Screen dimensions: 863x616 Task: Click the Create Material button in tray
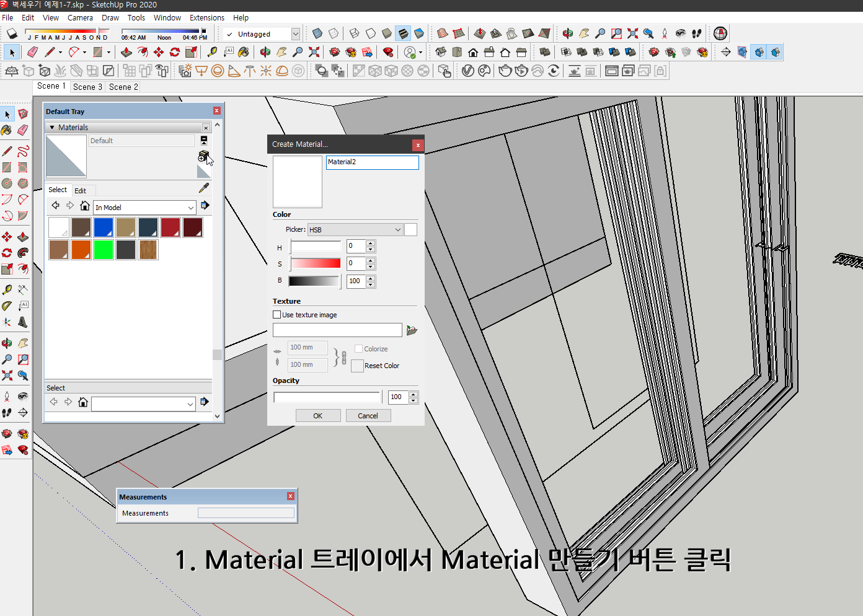pyautogui.click(x=203, y=156)
